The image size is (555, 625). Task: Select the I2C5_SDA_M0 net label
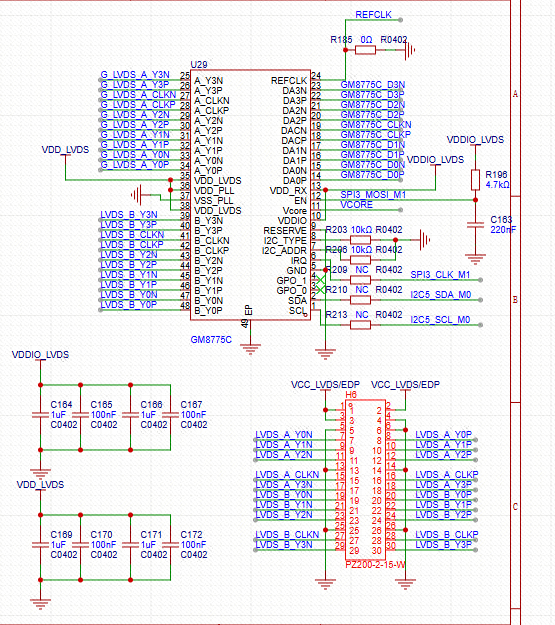click(441, 295)
